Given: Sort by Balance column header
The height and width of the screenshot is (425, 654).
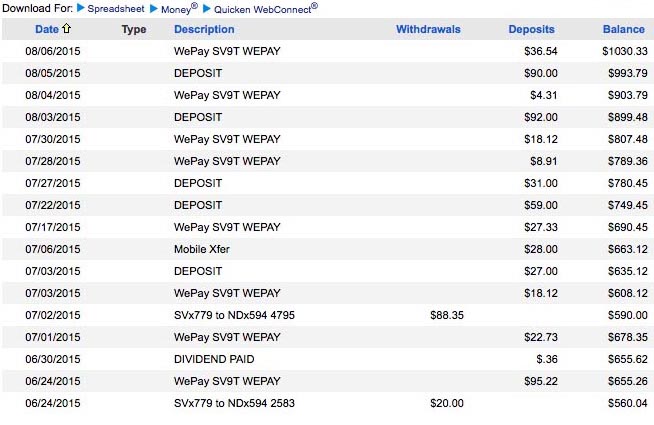Looking at the screenshot, I should pyautogui.click(x=624, y=29).
